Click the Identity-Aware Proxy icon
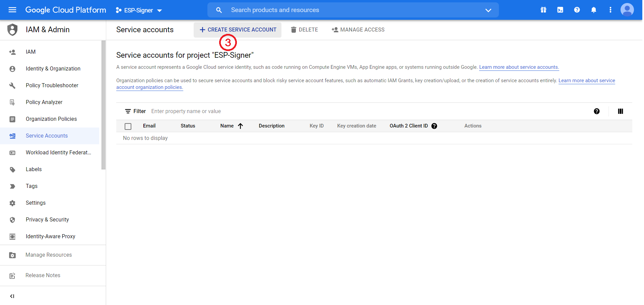This screenshot has width=644, height=305. coord(12,237)
